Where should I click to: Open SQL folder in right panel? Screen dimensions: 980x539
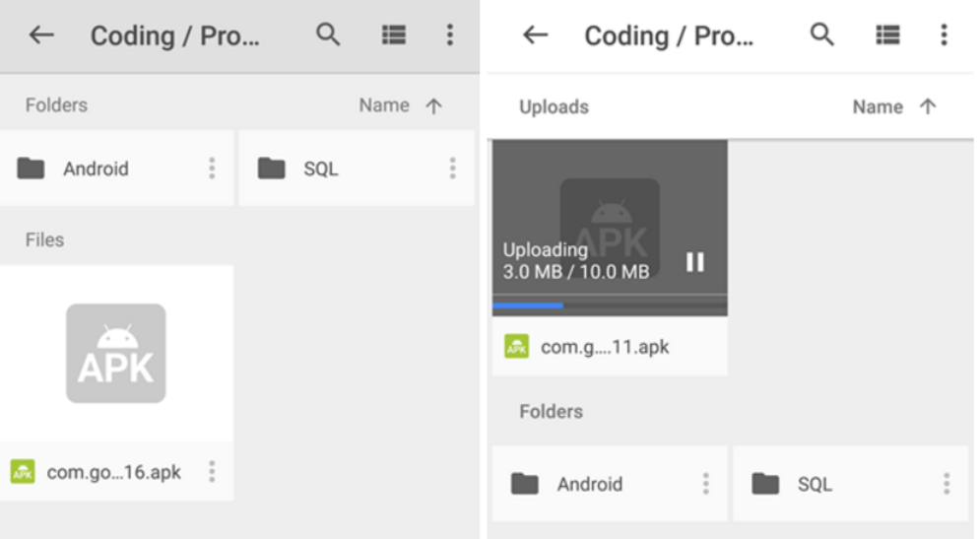[x=815, y=484]
